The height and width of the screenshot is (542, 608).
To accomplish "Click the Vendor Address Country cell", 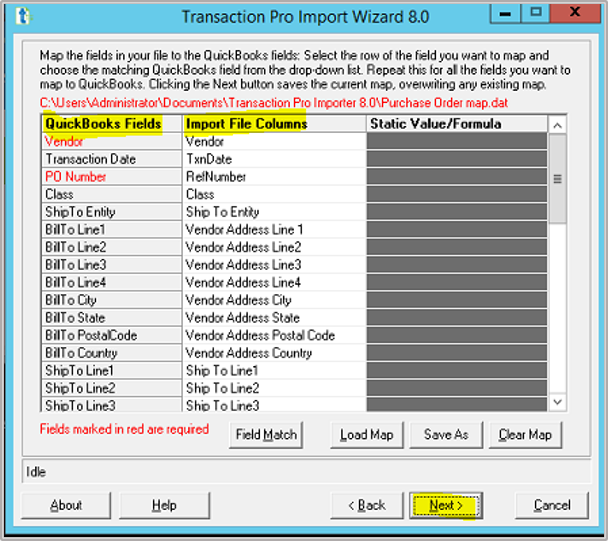I will tap(274, 353).
